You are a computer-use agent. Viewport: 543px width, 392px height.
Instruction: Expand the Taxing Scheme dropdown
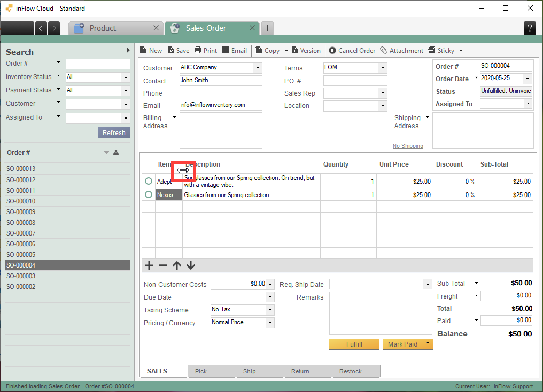coord(270,310)
